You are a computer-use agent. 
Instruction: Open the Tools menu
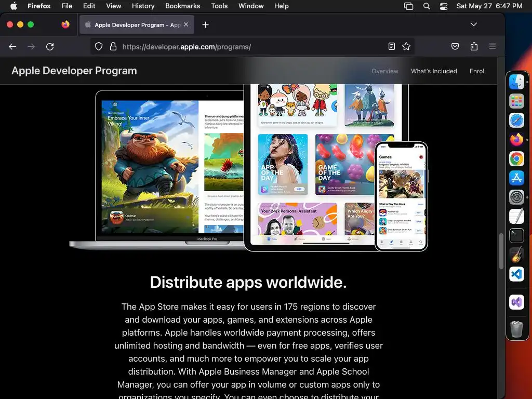[219, 6]
